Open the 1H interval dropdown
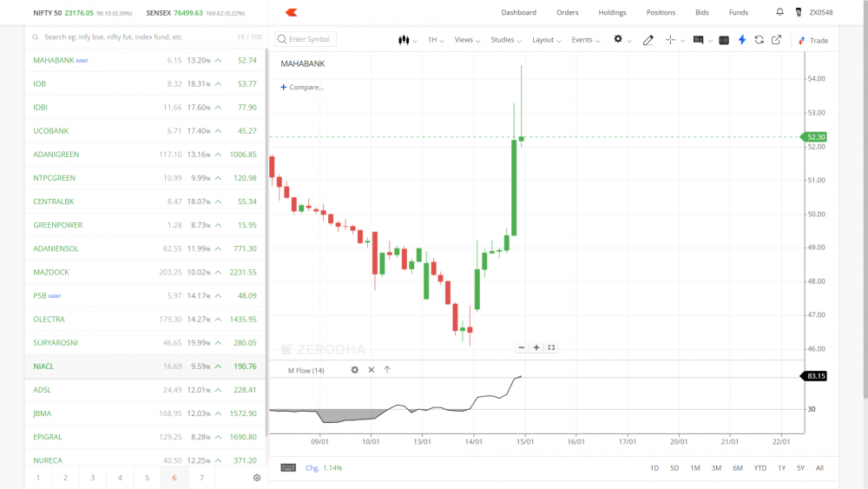868x489 pixels. [x=436, y=40]
